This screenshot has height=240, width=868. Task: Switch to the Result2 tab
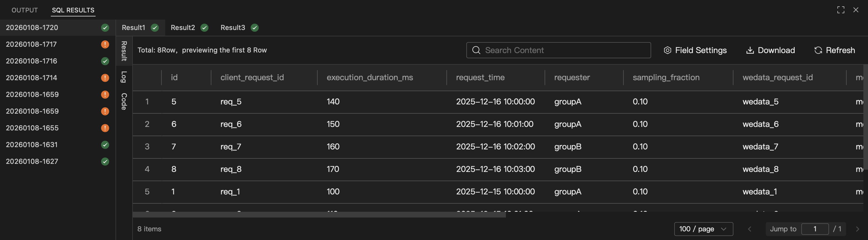pyautogui.click(x=189, y=28)
